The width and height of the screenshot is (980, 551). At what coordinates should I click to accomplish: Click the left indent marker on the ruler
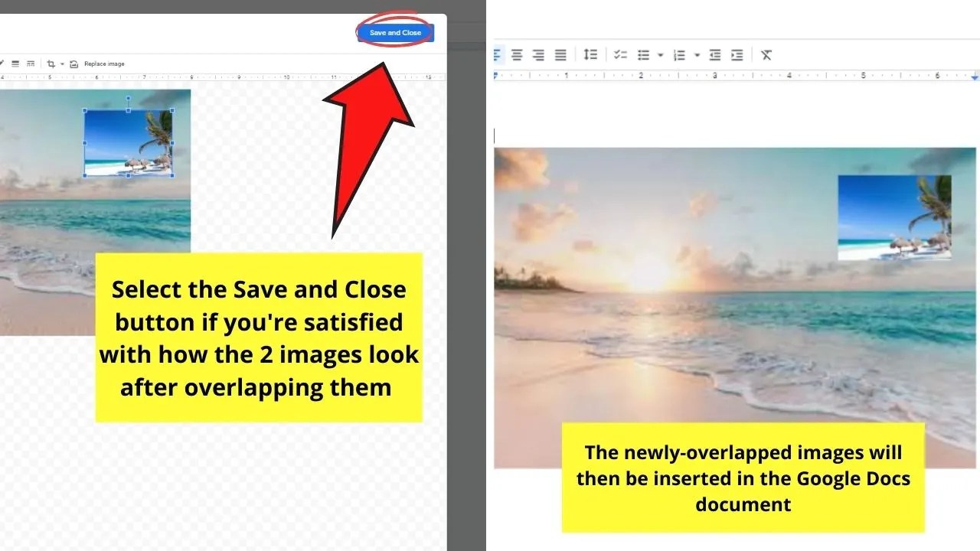point(495,76)
